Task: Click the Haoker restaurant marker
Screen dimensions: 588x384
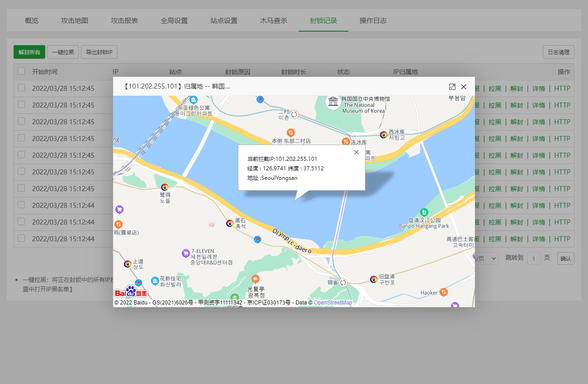Action: (443, 292)
